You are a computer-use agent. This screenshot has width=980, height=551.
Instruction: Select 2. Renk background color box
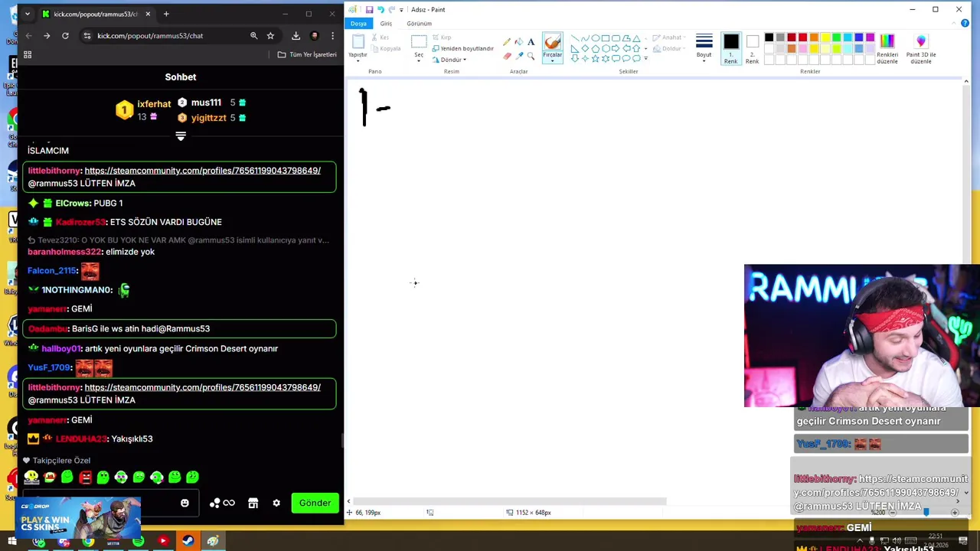752,48
